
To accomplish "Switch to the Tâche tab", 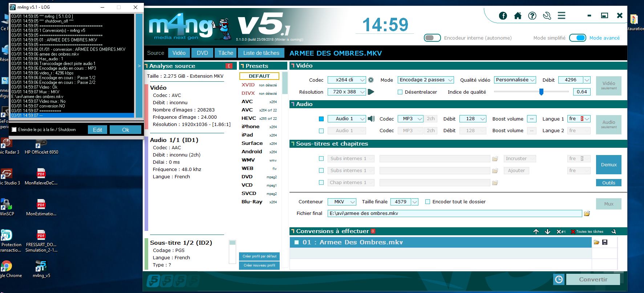I will (226, 53).
